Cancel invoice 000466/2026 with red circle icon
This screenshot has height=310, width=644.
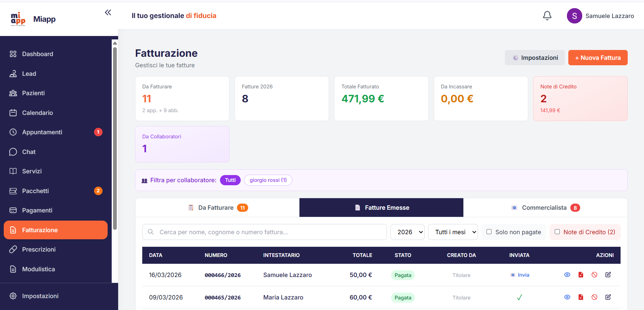pyautogui.click(x=594, y=275)
